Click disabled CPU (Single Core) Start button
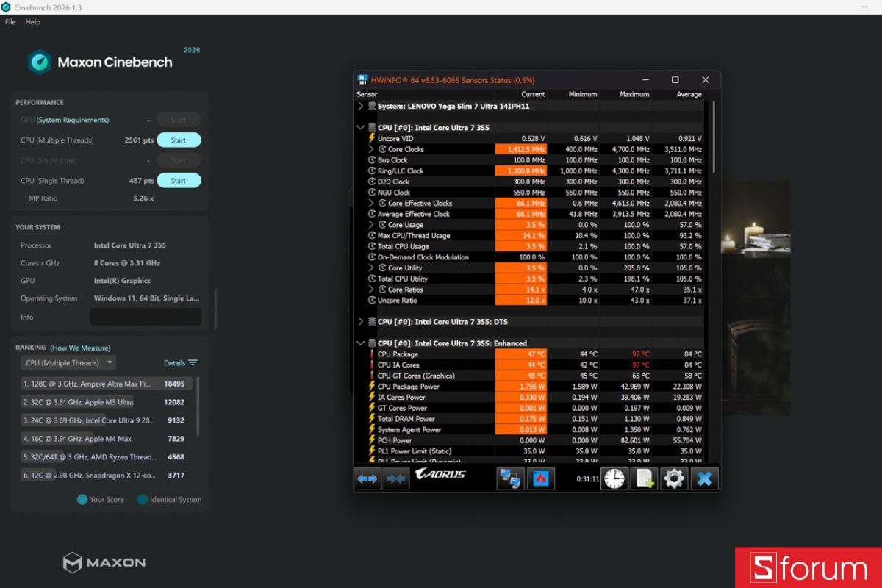 tap(179, 160)
